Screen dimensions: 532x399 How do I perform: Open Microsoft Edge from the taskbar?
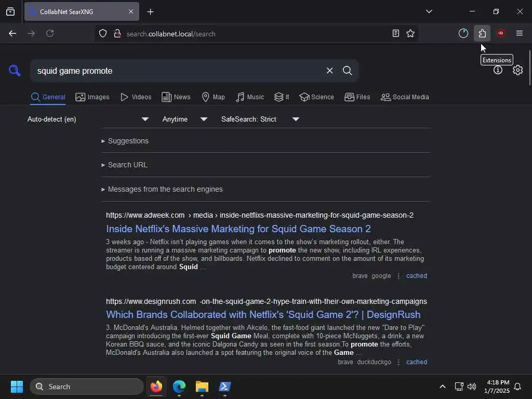179,387
